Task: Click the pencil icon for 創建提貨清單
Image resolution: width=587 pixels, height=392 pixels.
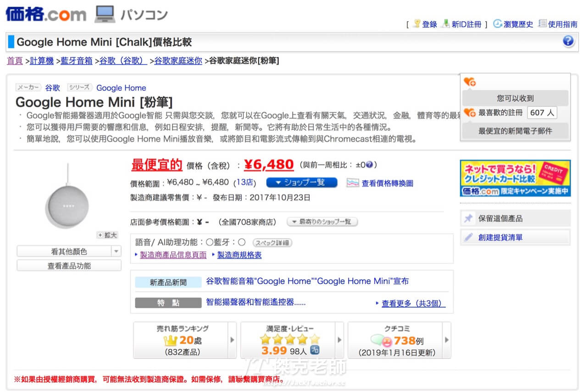Action: point(468,237)
